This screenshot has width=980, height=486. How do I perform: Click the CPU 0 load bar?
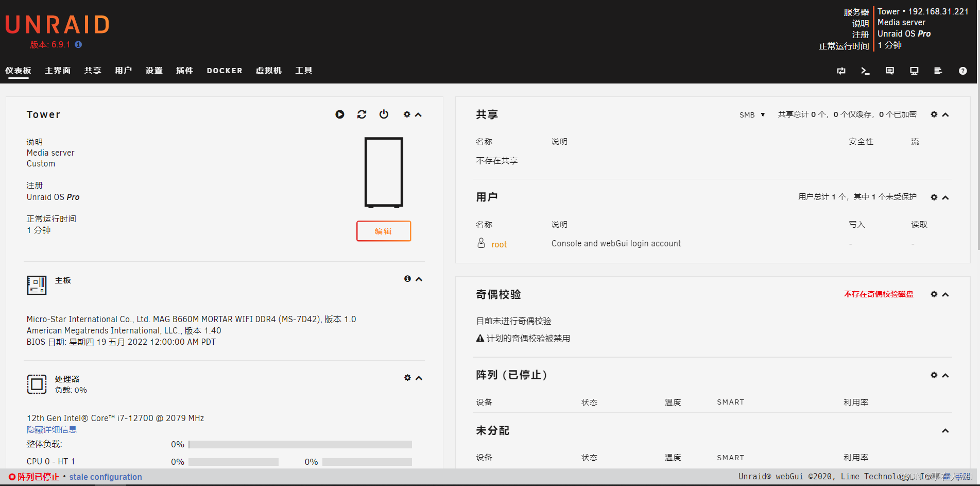coord(233,462)
